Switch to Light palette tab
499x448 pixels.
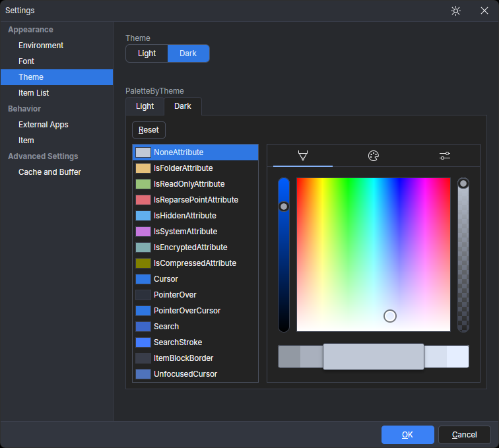pos(145,106)
